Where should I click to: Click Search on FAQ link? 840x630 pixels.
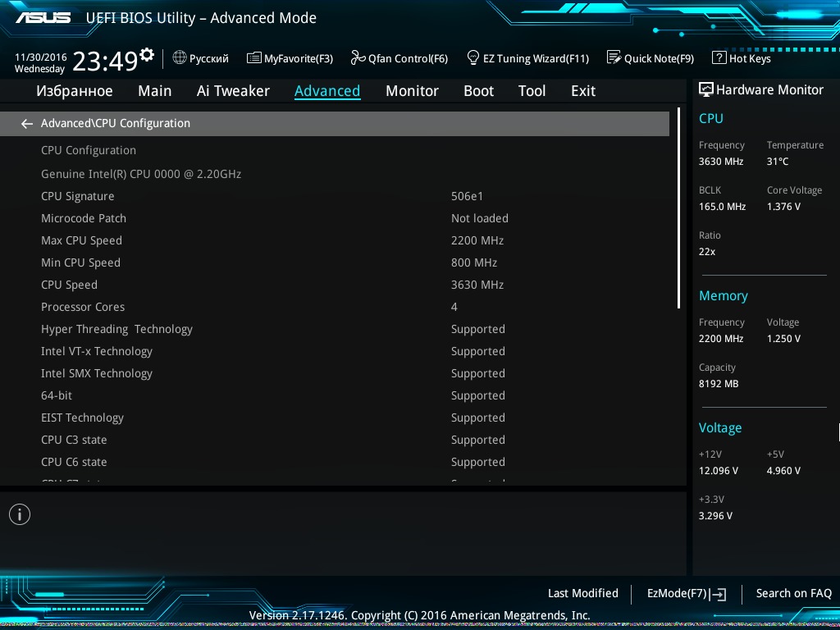click(x=794, y=593)
